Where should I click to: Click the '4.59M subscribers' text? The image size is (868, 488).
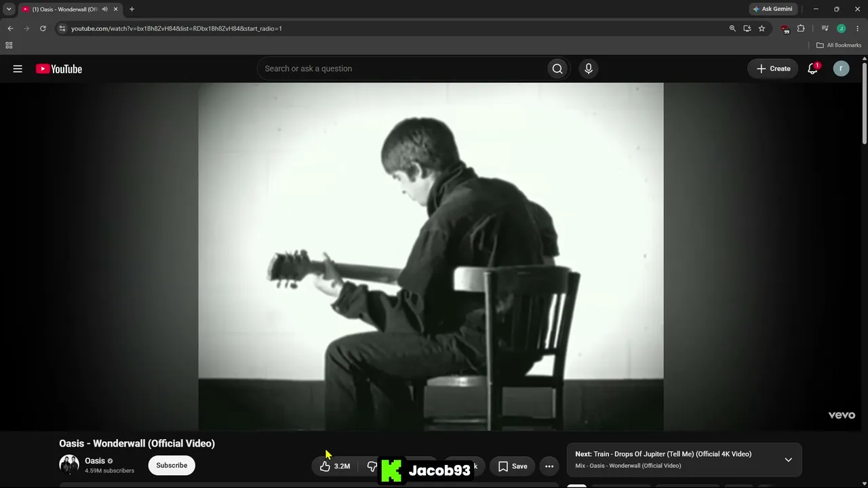point(109,470)
